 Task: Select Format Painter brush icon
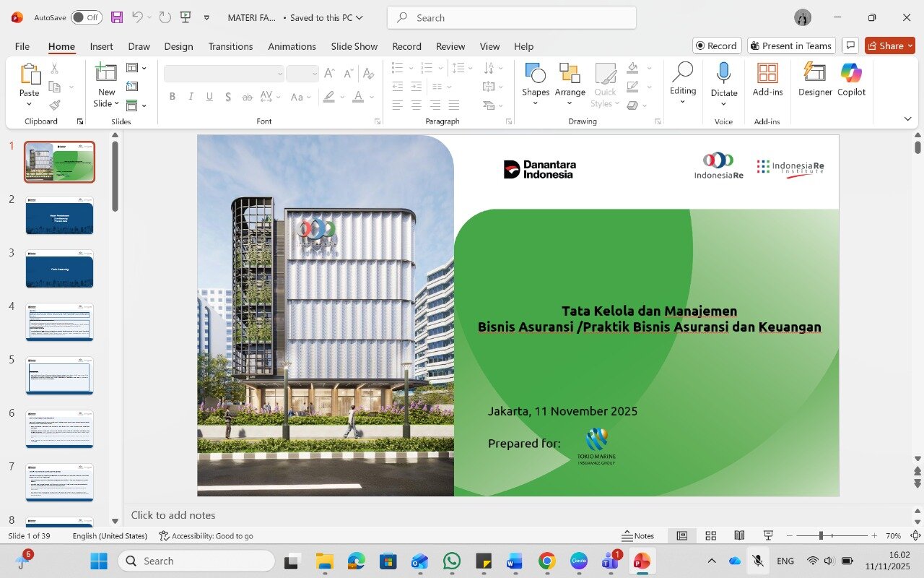[55, 105]
